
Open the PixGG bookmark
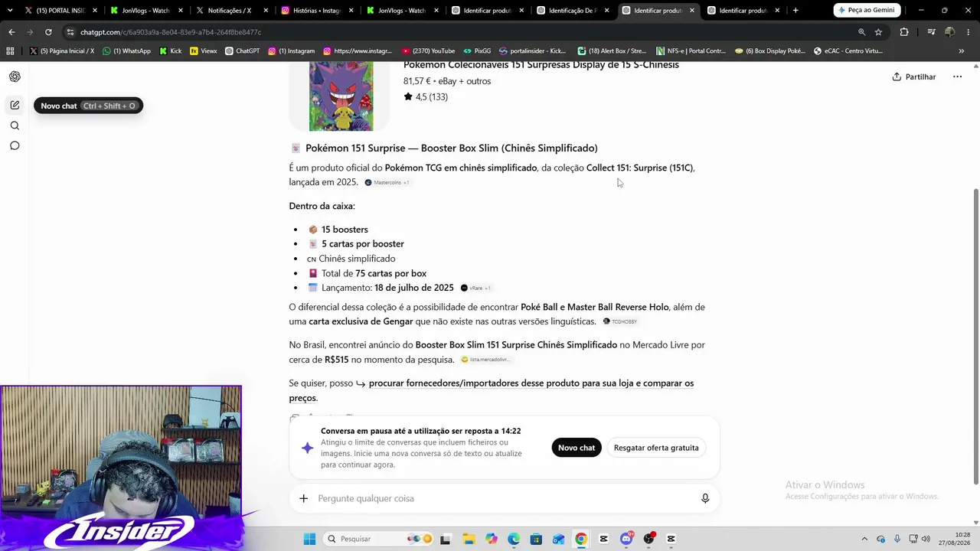[x=477, y=51]
